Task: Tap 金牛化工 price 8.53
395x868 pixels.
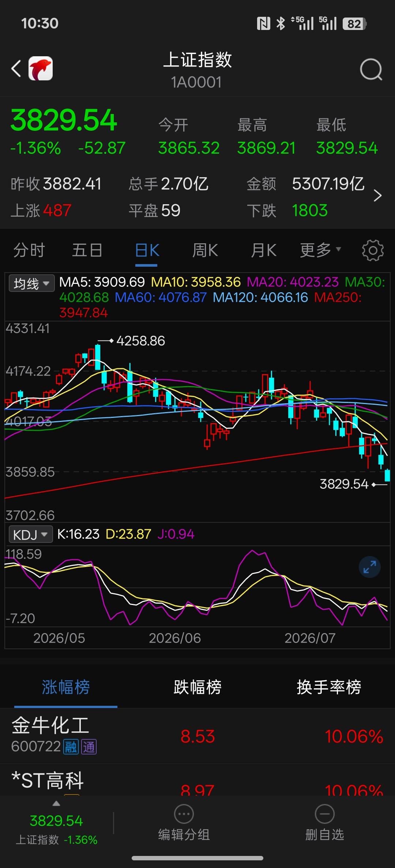Action: coord(197,736)
